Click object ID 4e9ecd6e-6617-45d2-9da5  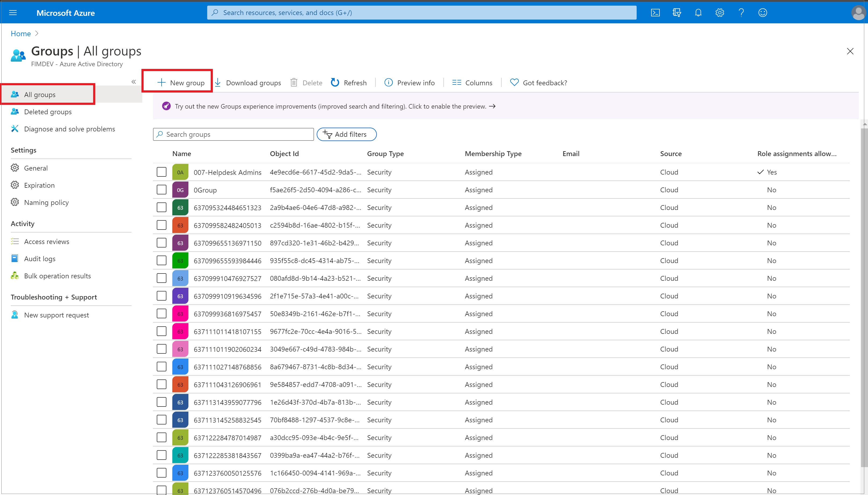(x=315, y=172)
